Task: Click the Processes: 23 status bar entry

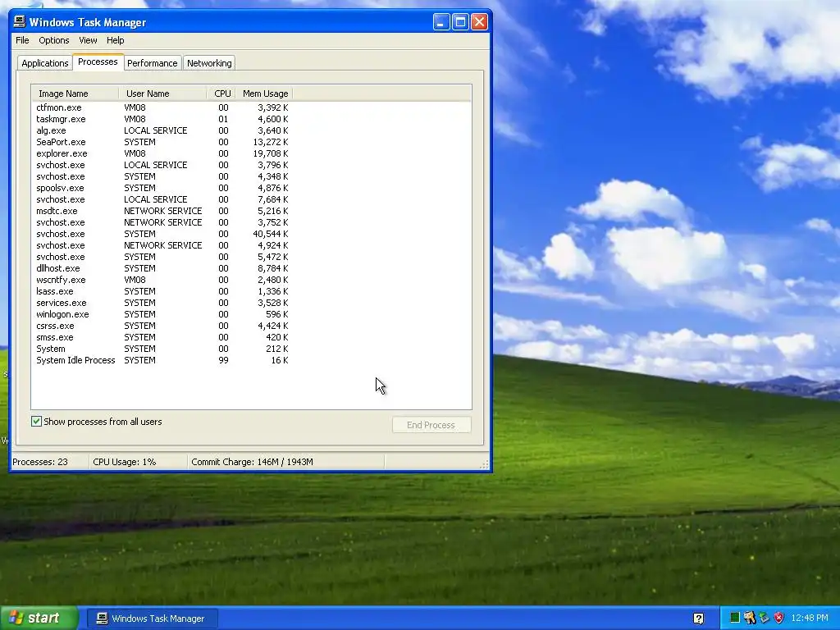Action: pyautogui.click(x=40, y=462)
